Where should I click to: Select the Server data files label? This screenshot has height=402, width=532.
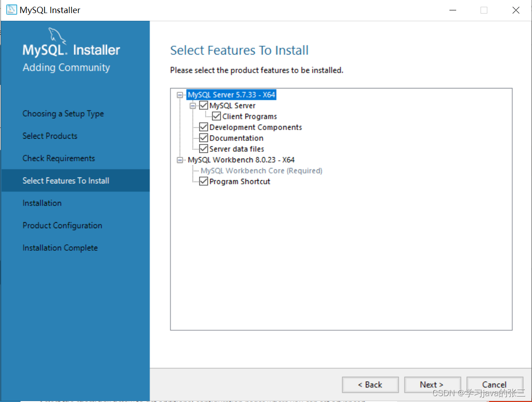click(x=236, y=149)
